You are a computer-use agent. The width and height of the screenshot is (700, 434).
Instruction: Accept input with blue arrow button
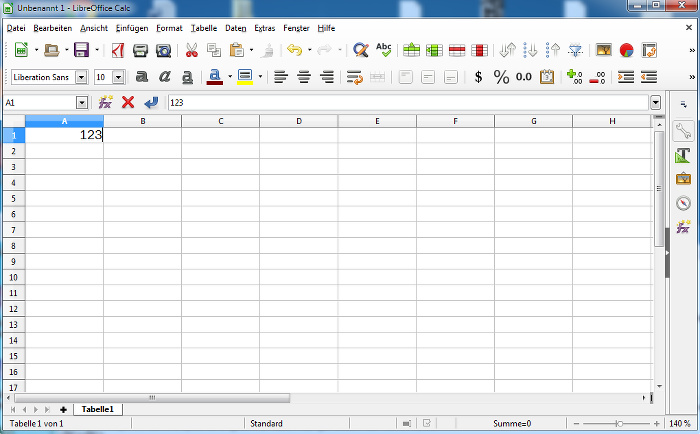point(151,103)
